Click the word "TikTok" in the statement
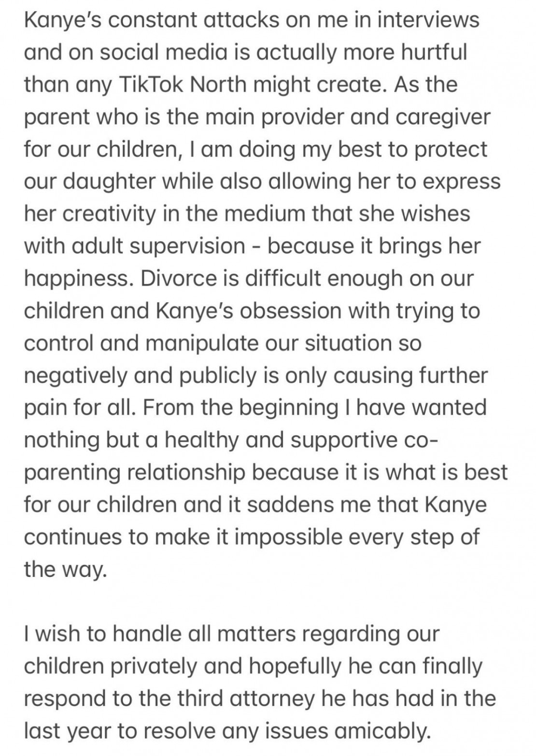 click(x=149, y=84)
